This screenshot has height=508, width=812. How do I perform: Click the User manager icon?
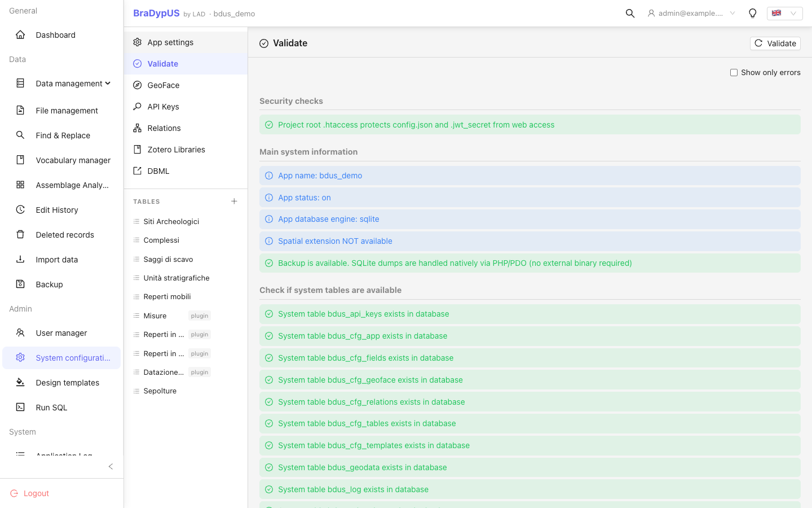[20, 333]
